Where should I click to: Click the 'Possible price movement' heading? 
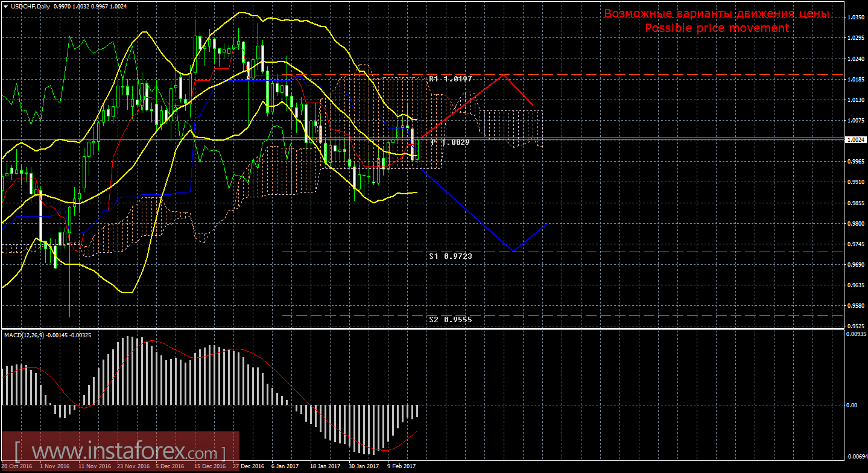click(717, 28)
